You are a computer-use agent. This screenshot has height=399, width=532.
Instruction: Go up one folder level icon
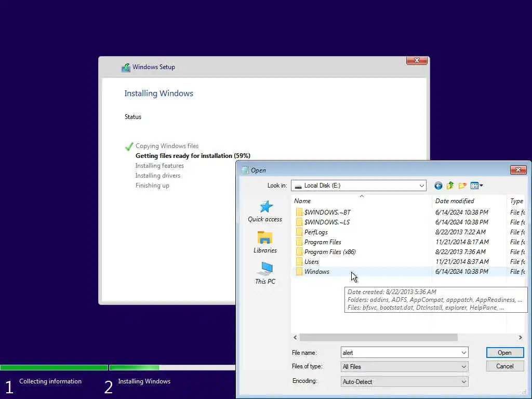pyautogui.click(x=450, y=185)
